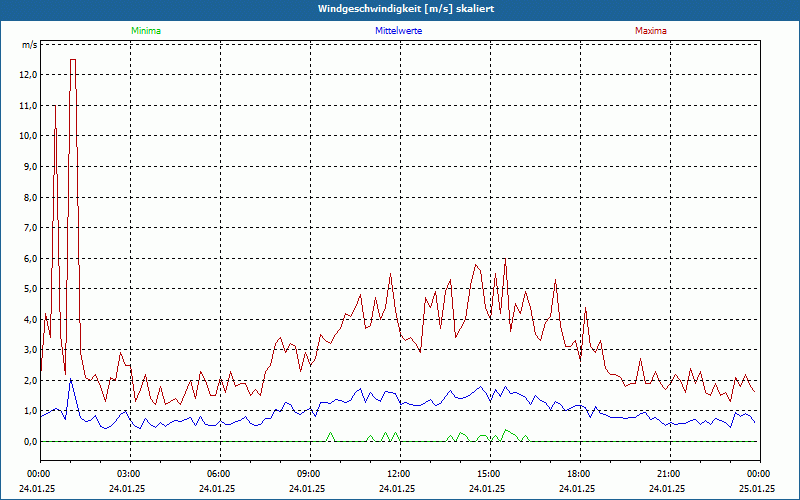This screenshot has width=800, height=500.
Task: Click the '1,0' y-axis value
Action: pyautogui.click(x=30, y=411)
